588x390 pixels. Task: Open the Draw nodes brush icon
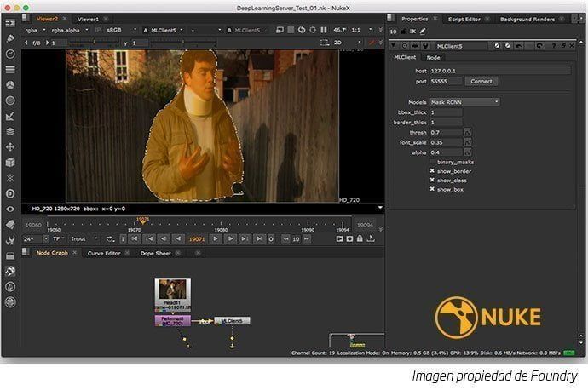point(10,38)
